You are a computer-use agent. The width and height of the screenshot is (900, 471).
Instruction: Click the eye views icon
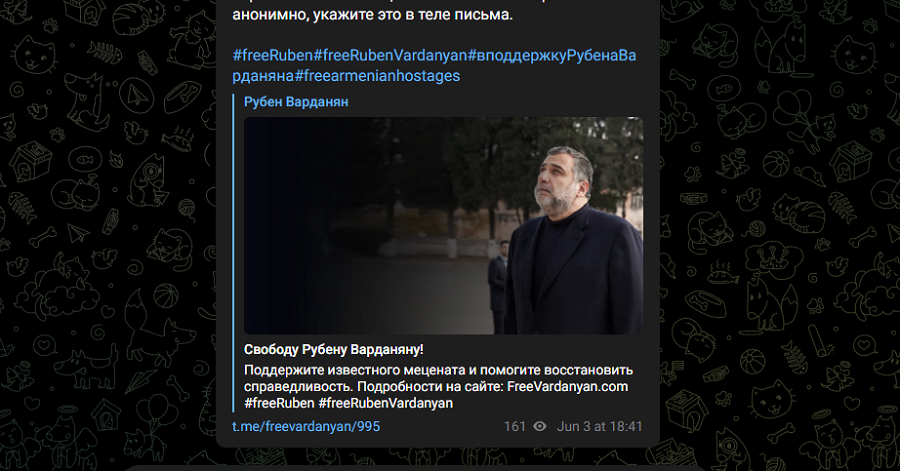(x=540, y=426)
